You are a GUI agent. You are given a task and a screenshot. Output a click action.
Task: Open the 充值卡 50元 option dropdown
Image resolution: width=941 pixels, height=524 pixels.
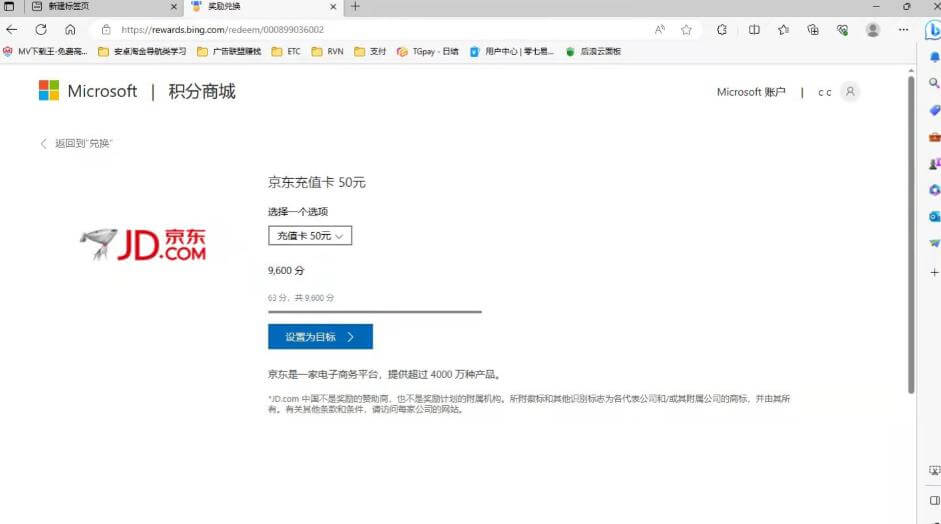click(x=310, y=236)
